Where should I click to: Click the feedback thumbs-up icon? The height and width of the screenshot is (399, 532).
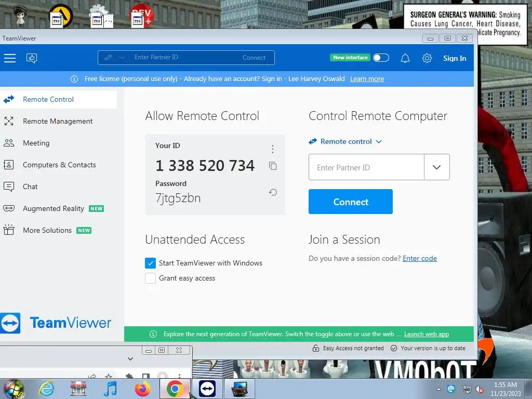32,58
